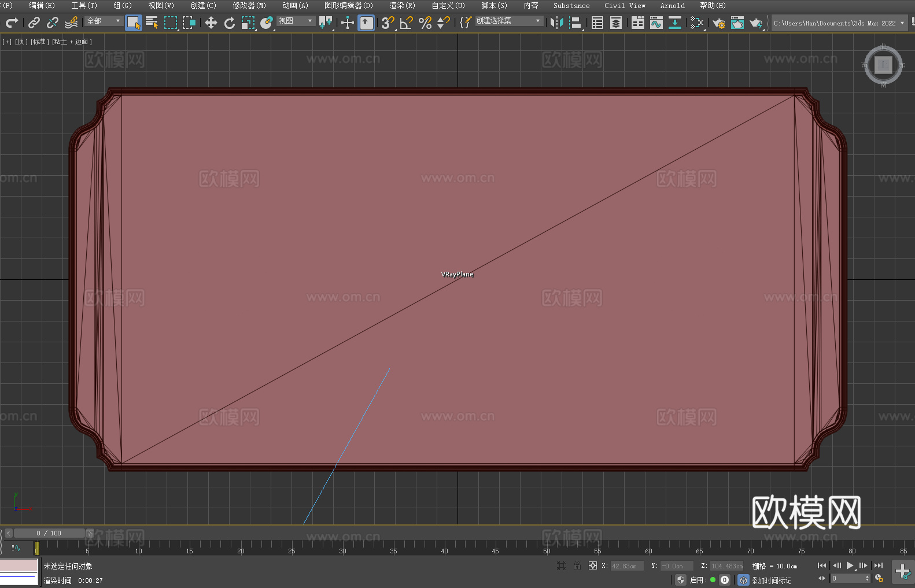
Task: Open 修改器(M) menu
Action: click(249, 5)
